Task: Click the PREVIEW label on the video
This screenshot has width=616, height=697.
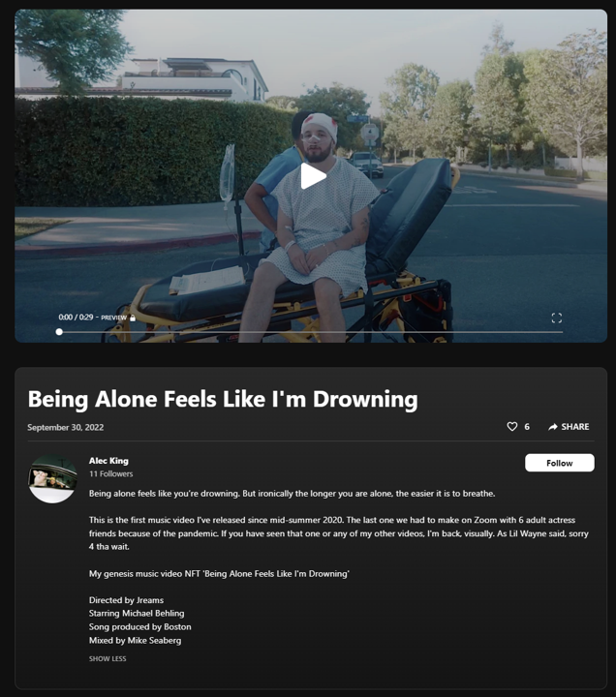Action: pyautogui.click(x=114, y=318)
